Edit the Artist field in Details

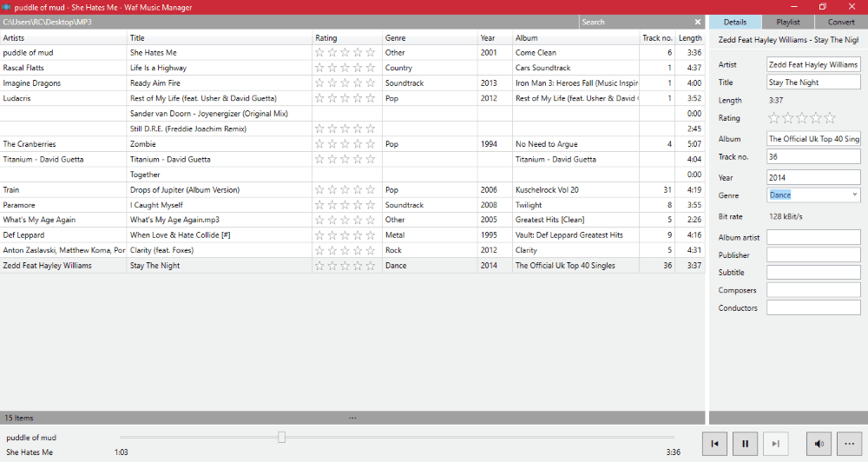coord(813,65)
